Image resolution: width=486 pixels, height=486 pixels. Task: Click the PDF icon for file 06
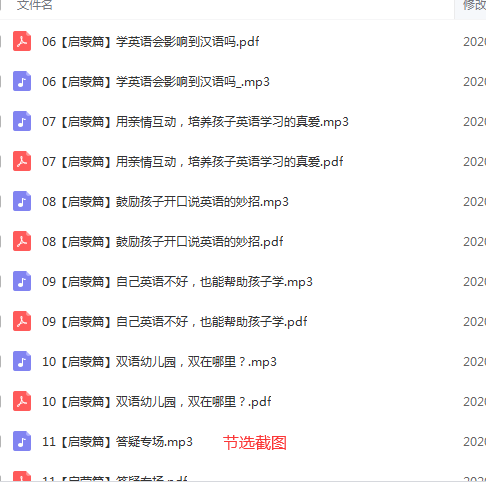click(x=22, y=41)
